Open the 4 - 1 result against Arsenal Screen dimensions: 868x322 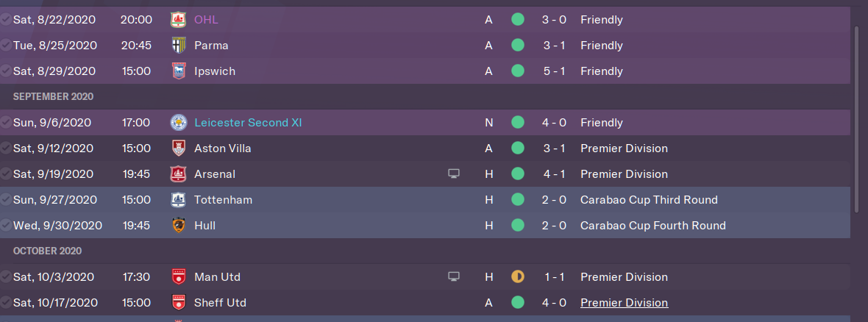click(554, 174)
